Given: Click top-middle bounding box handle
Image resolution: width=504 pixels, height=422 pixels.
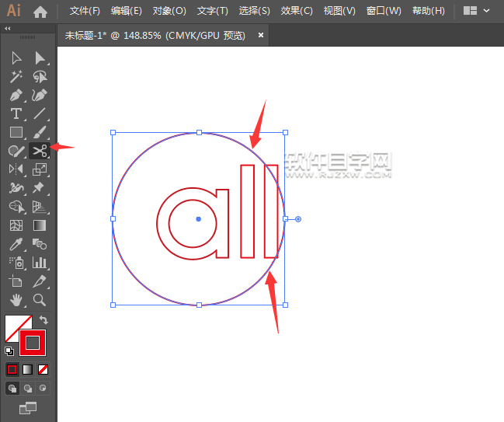Looking at the screenshot, I should pyautogui.click(x=200, y=133).
